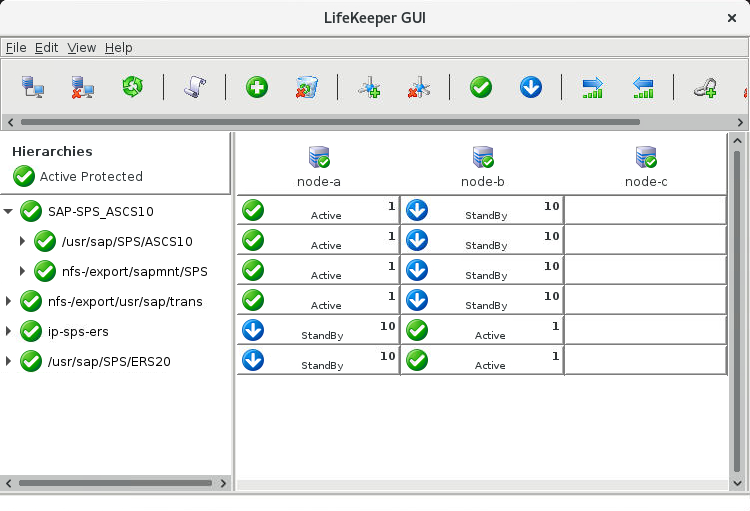Expand the nfs-/export/sapmnt/SPS tree node
Screen dimensions: 750x511
coord(22,271)
